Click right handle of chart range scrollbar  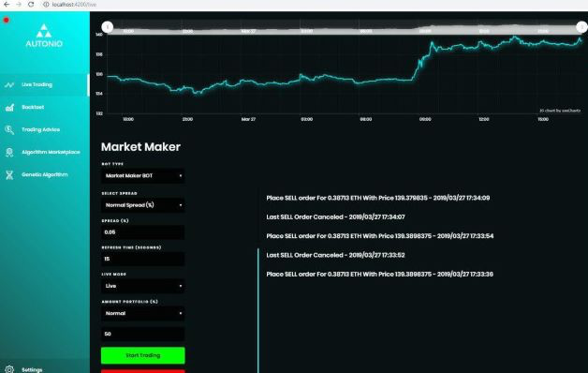click(x=581, y=27)
